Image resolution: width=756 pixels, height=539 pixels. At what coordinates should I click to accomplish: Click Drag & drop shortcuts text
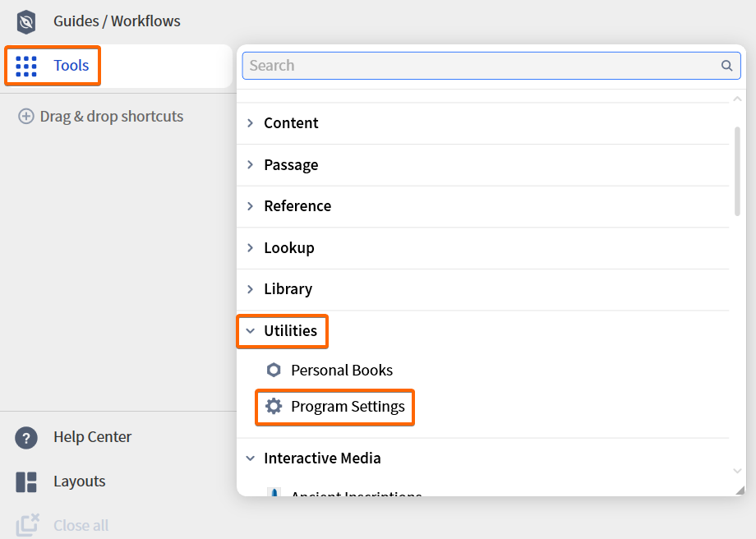coord(112,116)
